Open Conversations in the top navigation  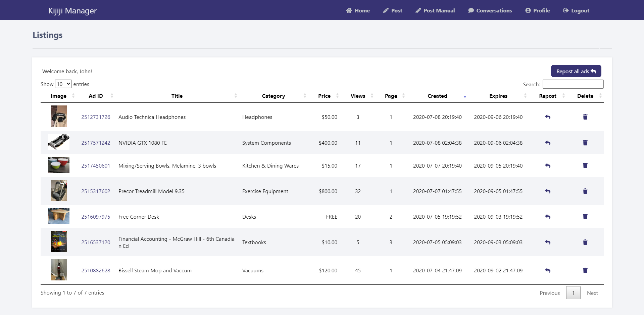pos(490,10)
